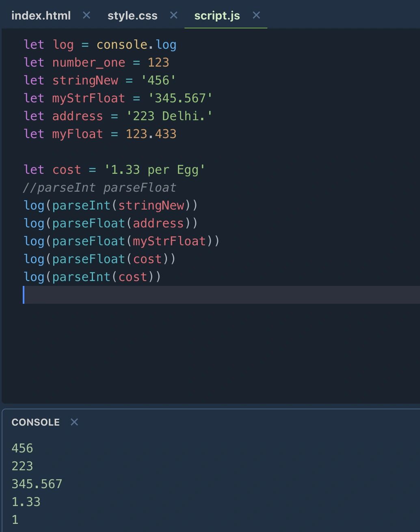The image size is (420, 532).
Task: Select the word parseFloat in the comment
Action: click(140, 187)
